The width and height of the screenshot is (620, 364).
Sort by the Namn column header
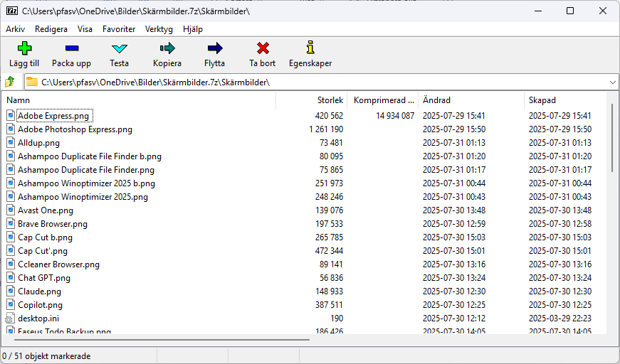(x=139, y=100)
